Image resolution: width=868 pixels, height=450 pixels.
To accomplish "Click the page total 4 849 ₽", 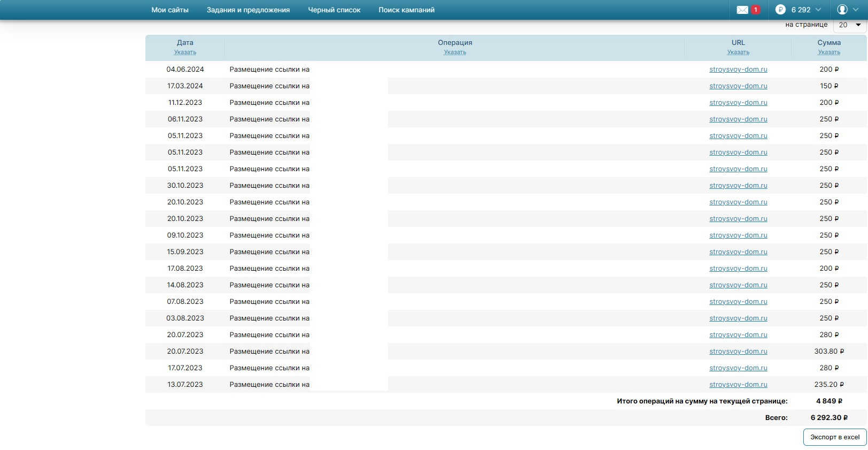I will click(829, 401).
